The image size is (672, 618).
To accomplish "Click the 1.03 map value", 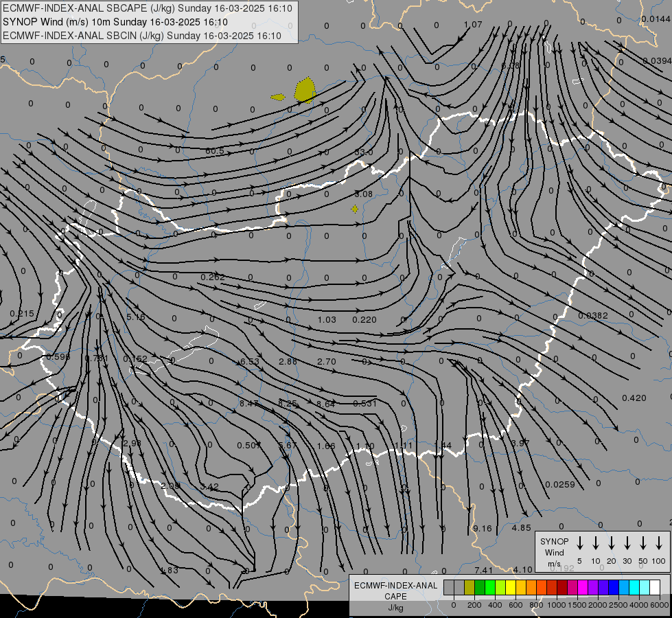I will coord(327,320).
